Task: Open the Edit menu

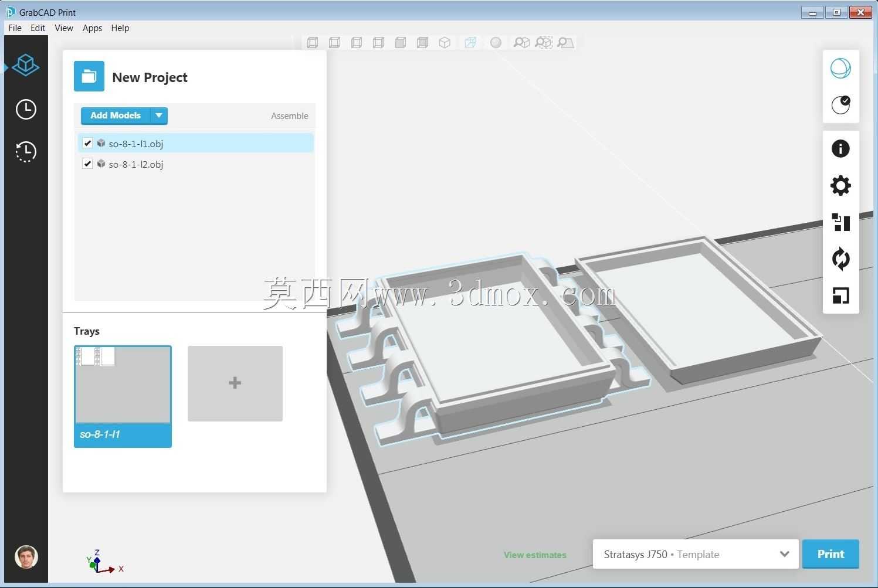Action: coord(38,28)
